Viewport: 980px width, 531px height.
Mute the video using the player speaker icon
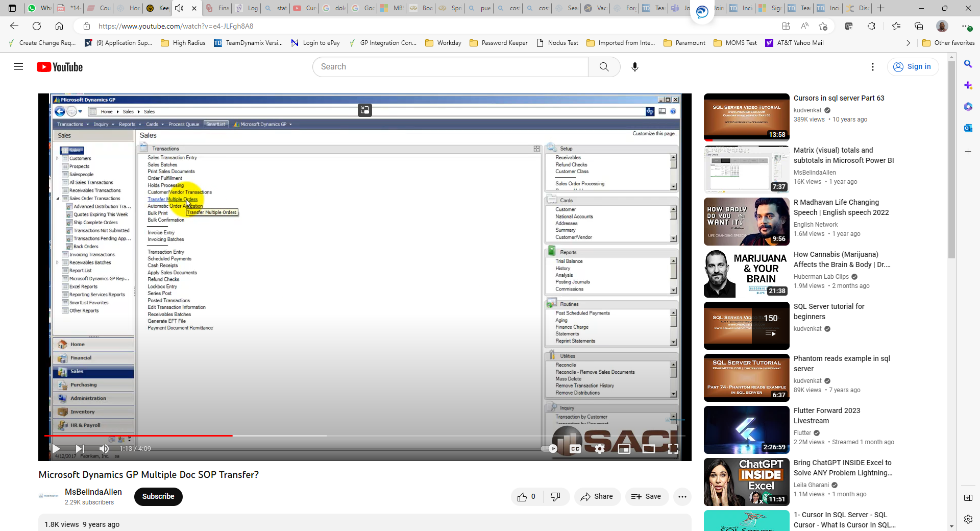pyautogui.click(x=104, y=449)
